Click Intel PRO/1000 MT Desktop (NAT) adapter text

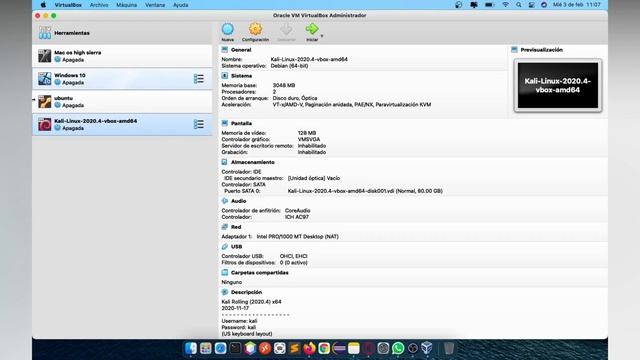(297, 236)
